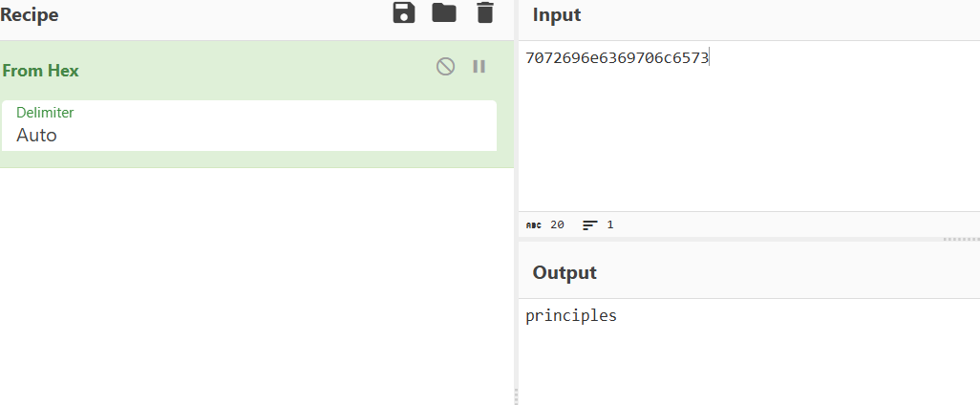
Task: Clear the recipe with trash icon
Action: click(x=485, y=12)
